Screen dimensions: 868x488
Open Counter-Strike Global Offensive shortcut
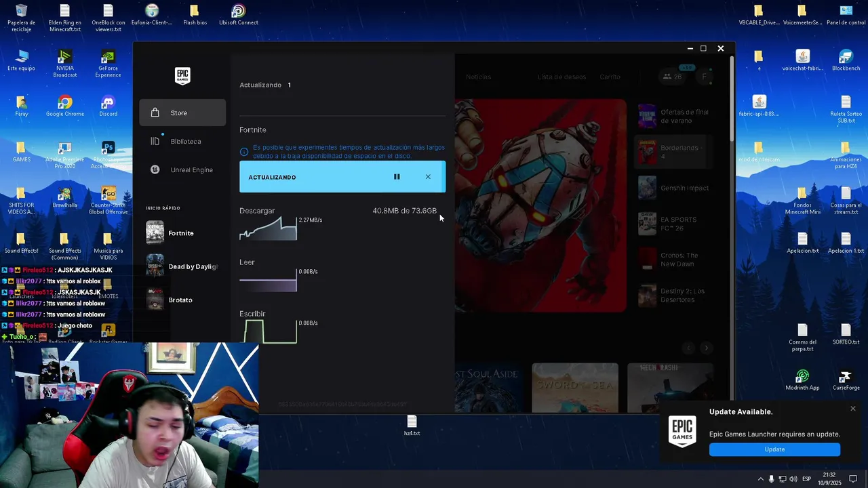(108, 201)
